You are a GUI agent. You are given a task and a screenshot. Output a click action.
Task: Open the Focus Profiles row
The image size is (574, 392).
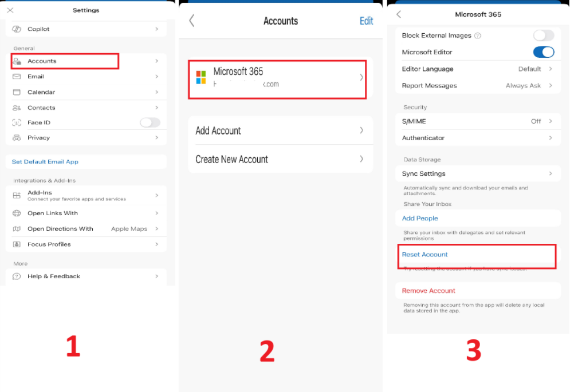point(87,244)
